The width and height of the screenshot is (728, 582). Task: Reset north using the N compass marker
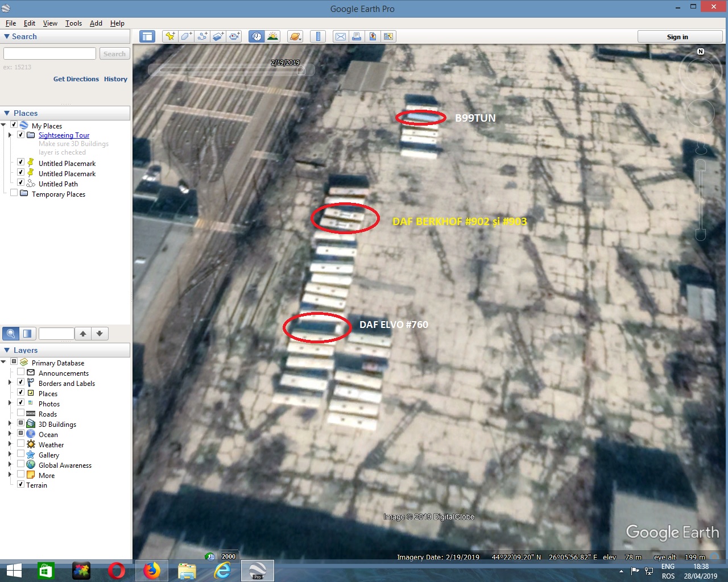[701, 52]
